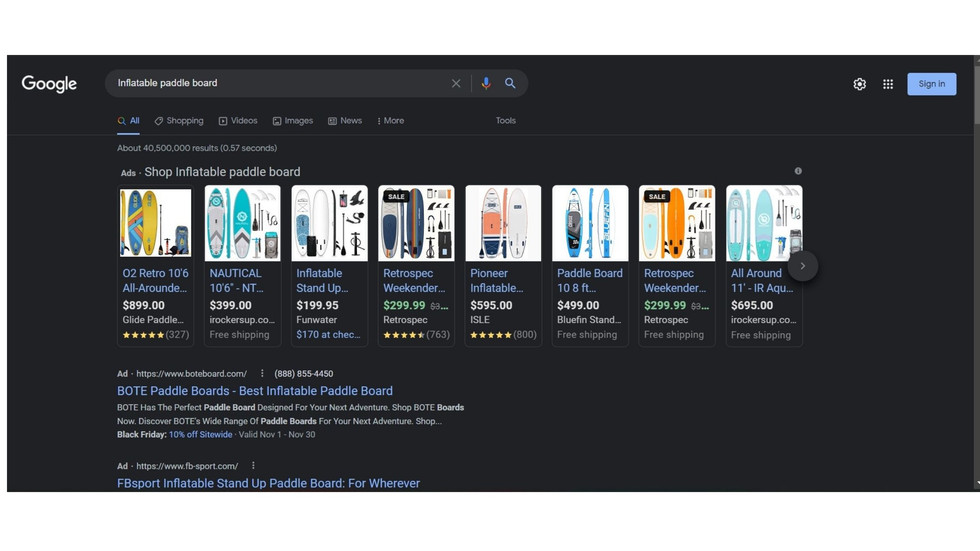
Task: Switch to the Shopping tab
Action: 179,121
